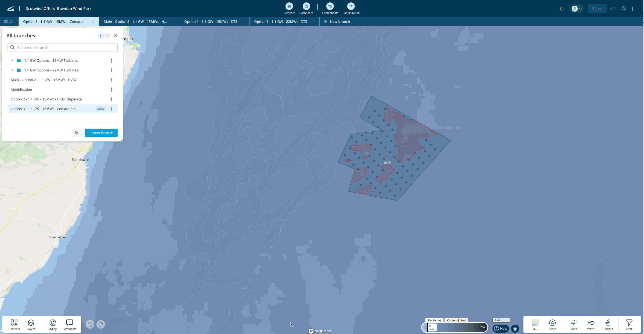This screenshot has height=334, width=644.
Task: Open the Elements panel
Action: [14, 324]
